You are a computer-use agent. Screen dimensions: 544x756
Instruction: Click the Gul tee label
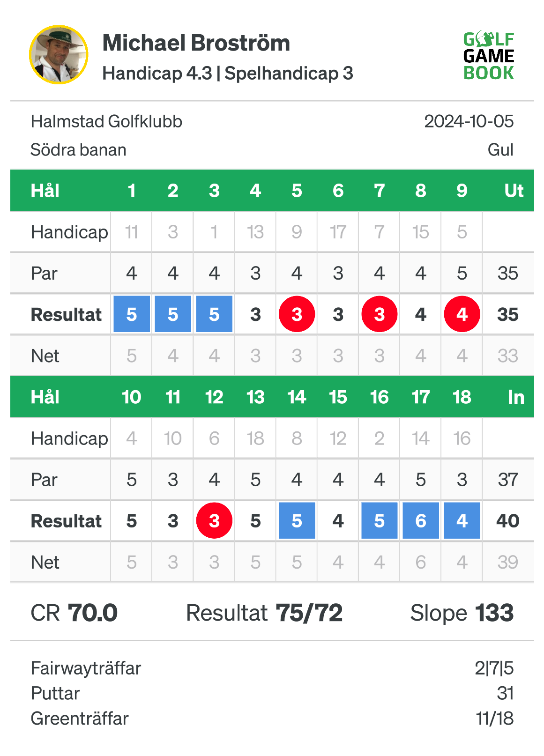pyautogui.click(x=500, y=150)
